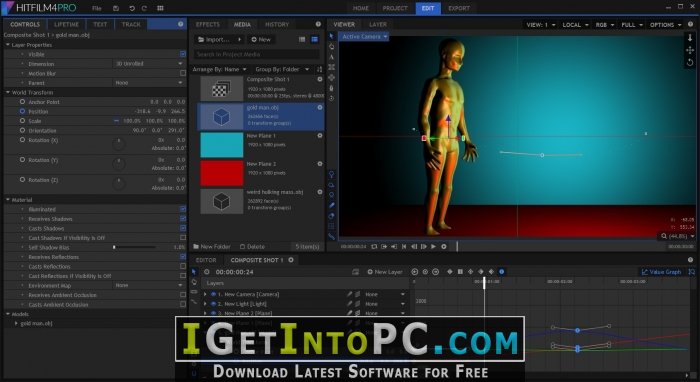Image resolution: width=700 pixels, height=382 pixels.
Task: Toggle Receives Shadows checkbox
Action: (183, 219)
